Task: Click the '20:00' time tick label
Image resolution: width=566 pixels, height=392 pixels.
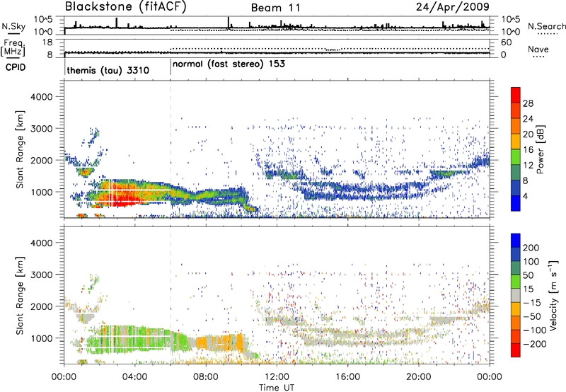Action: click(418, 377)
